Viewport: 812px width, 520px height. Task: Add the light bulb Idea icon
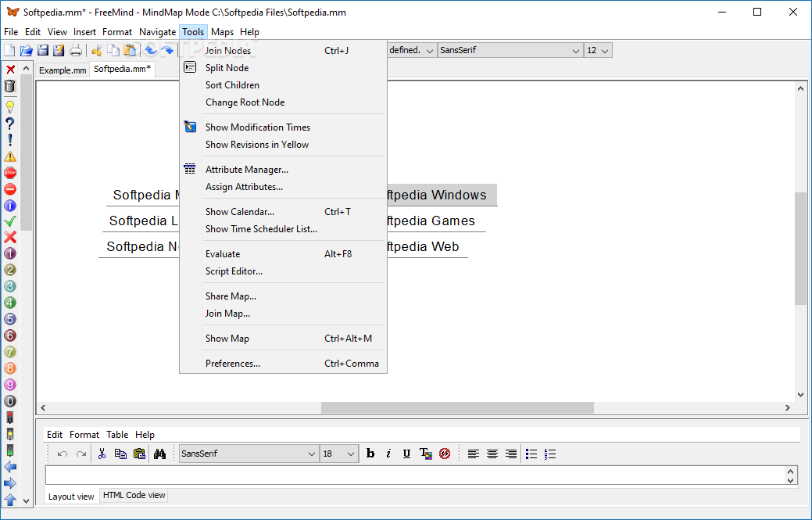(10, 107)
